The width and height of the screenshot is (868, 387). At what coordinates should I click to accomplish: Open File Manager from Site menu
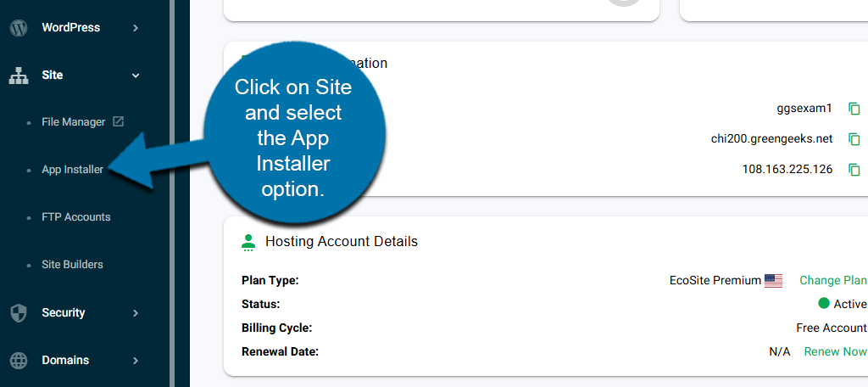pyautogui.click(x=73, y=122)
